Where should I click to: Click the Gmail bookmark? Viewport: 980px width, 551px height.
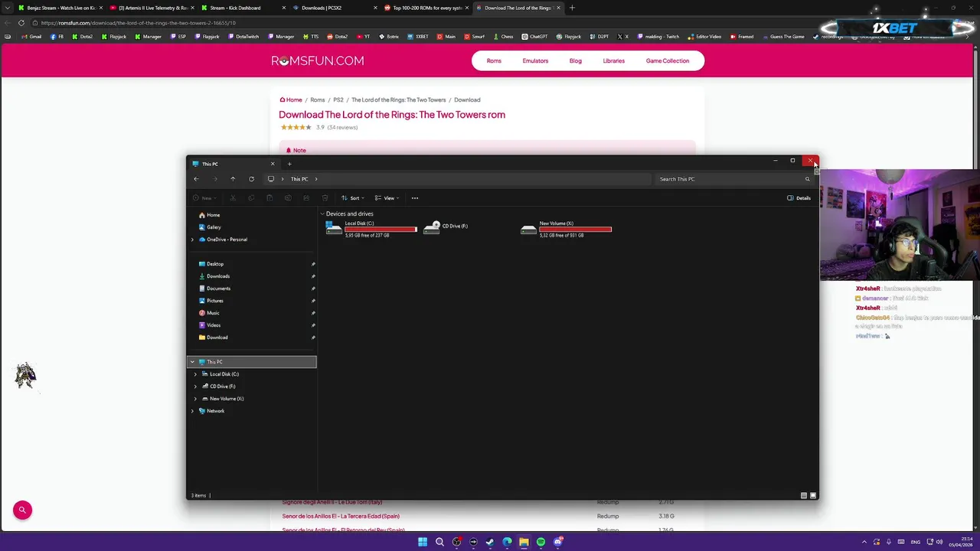(31, 37)
